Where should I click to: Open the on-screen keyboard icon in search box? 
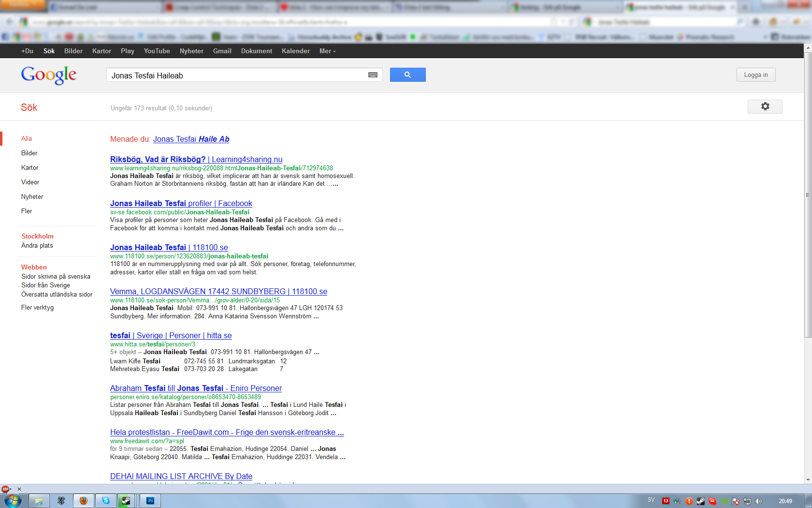(x=373, y=75)
